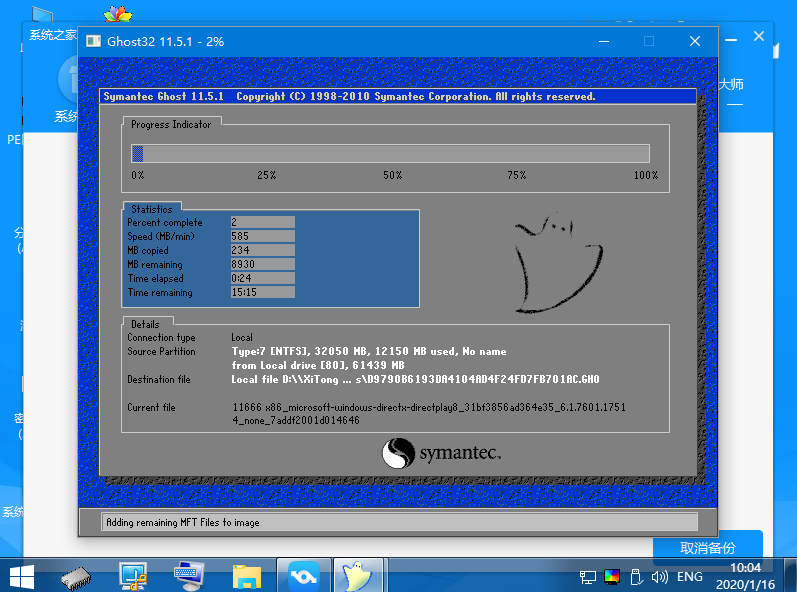The height and width of the screenshot is (592, 797).
Task: Click the Ghost progress indicator bar
Action: [x=390, y=153]
